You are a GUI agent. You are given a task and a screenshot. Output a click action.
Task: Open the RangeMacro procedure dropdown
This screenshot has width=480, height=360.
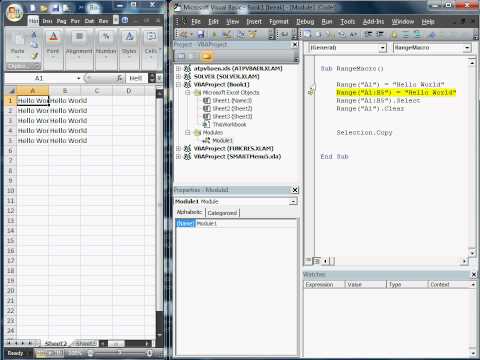pyautogui.click(x=467, y=48)
